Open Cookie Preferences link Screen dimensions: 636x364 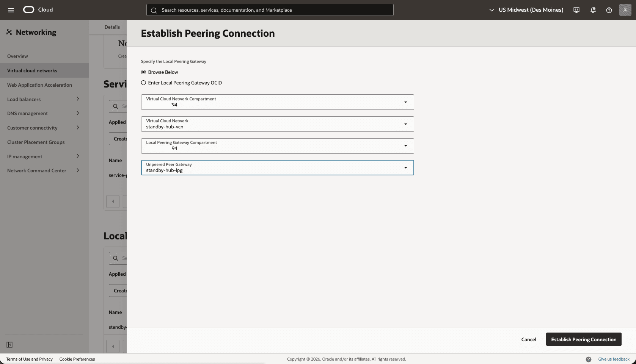click(x=77, y=359)
